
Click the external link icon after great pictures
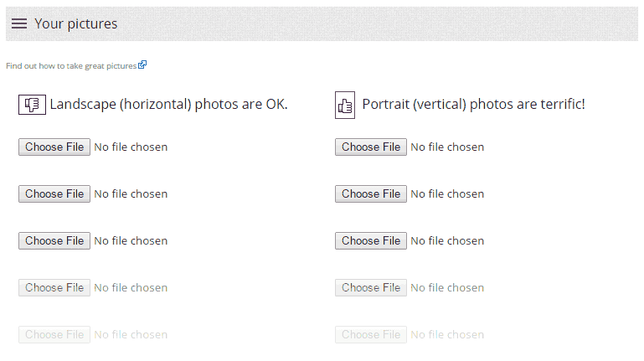pyautogui.click(x=142, y=64)
